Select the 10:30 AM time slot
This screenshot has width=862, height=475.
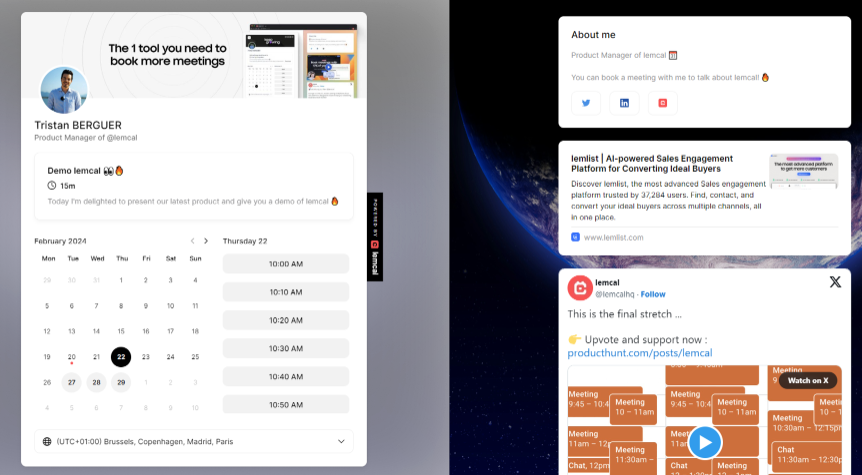click(286, 349)
